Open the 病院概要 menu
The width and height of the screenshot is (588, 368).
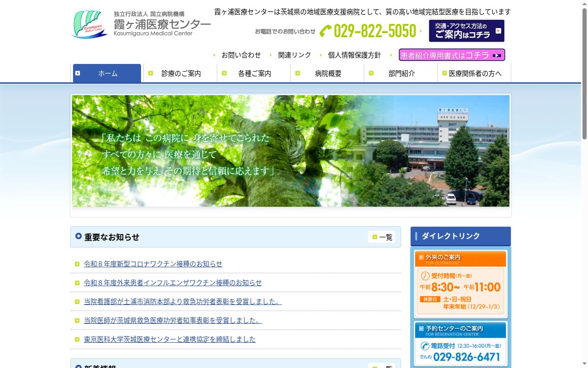(x=328, y=73)
